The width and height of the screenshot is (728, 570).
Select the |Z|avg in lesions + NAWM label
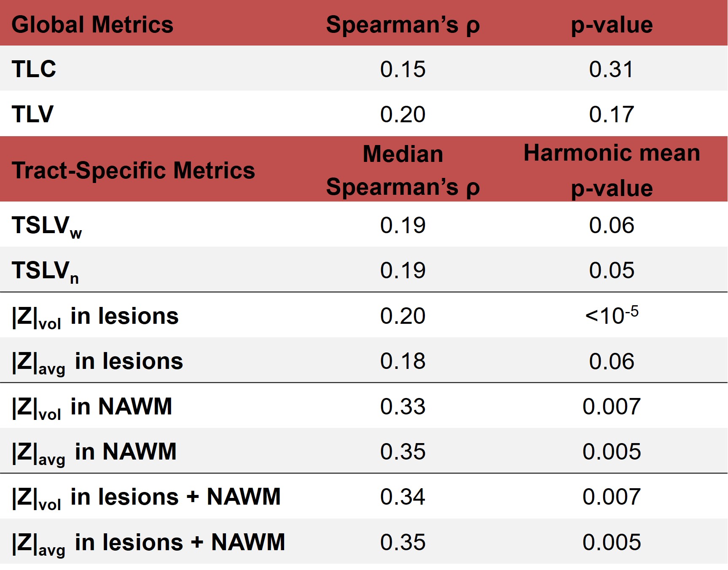point(148,543)
